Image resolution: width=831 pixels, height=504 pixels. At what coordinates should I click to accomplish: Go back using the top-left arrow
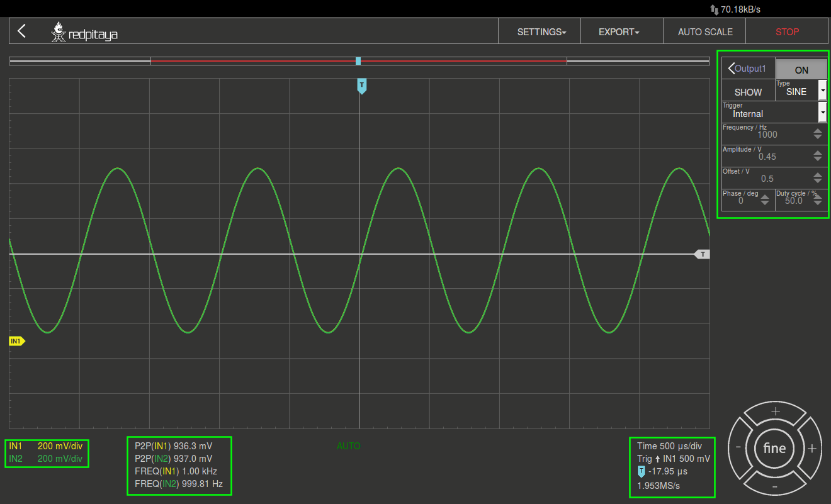pos(22,31)
